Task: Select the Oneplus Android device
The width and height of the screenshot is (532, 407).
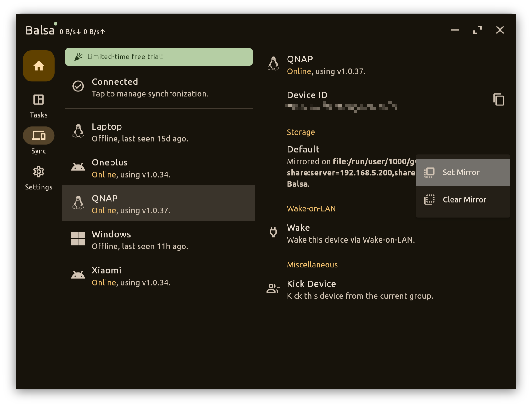Action: point(159,168)
